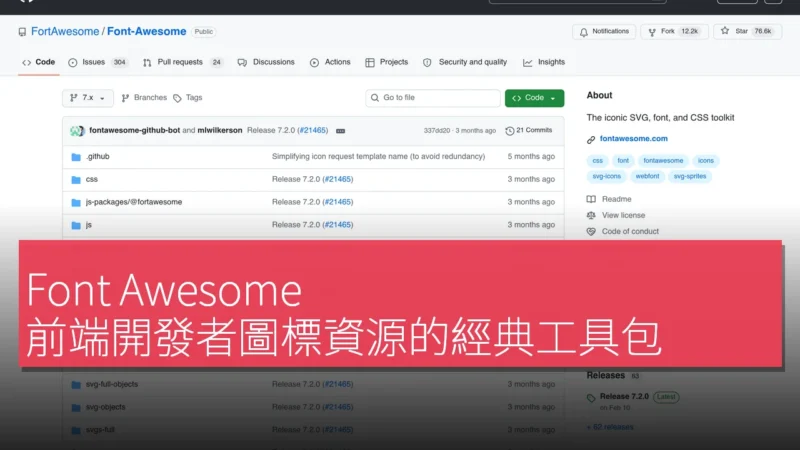This screenshot has width=800, height=450.
Task: Open the Code tab
Action: point(39,62)
